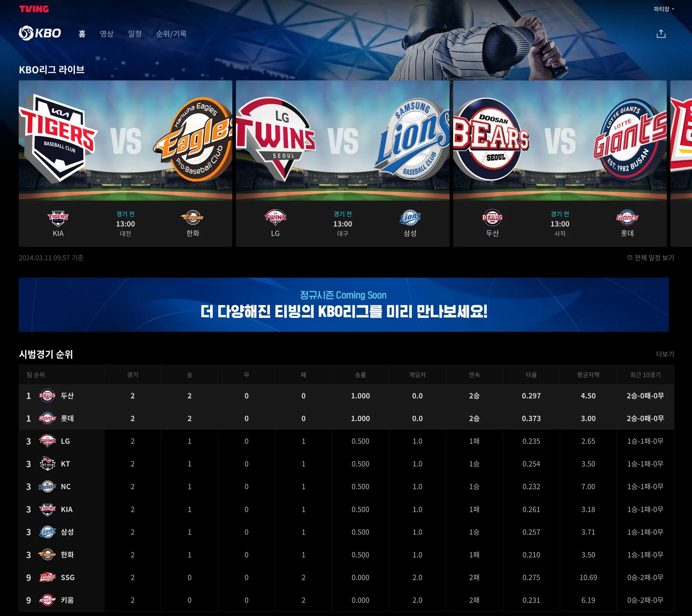
Task: Click the 사직 venue text under 두산 match
Action: click(x=560, y=234)
